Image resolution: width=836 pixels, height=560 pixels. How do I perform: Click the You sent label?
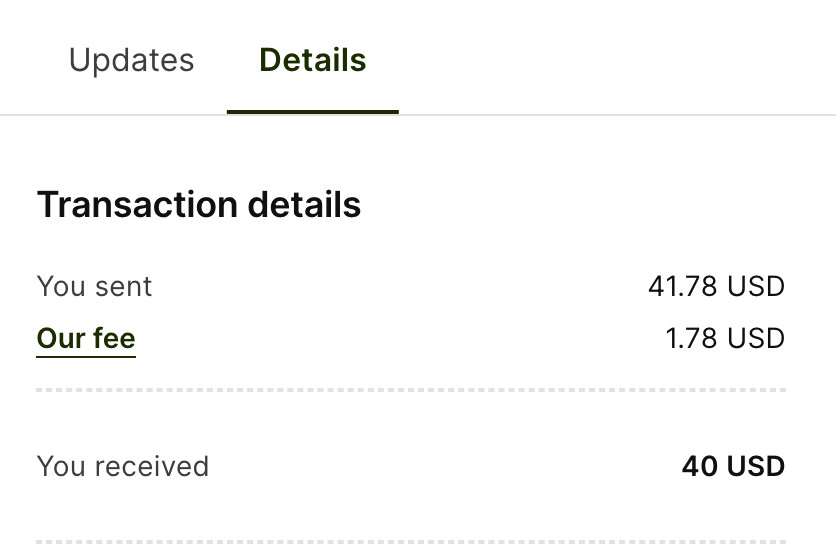coord(94,286)
